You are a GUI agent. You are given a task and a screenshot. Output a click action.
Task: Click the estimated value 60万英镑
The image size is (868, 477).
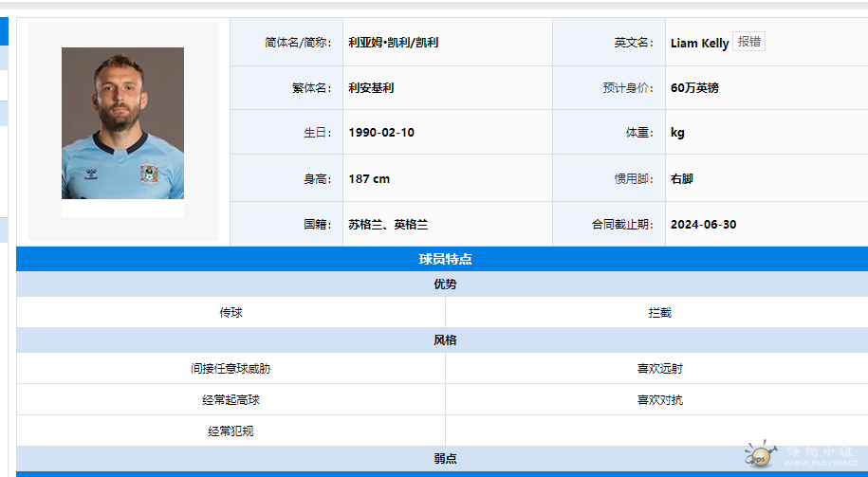(694, 88)
